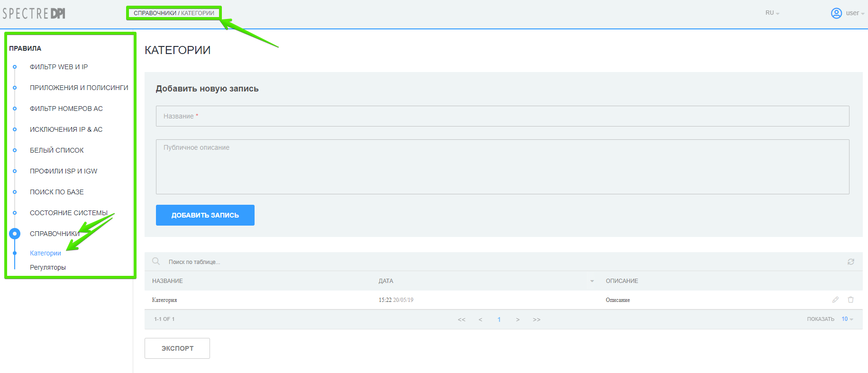Select Регуляторы in the sidebar
This screenshot has height=373, width=868.
coord(48,267)
